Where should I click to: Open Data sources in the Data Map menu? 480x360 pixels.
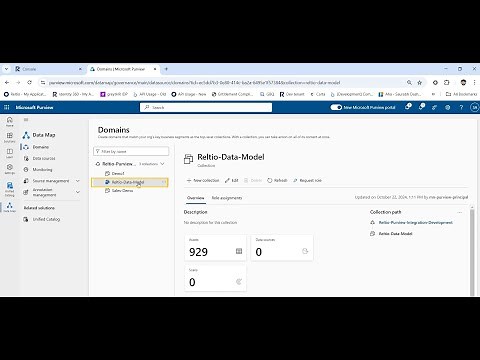click(44, 158)
